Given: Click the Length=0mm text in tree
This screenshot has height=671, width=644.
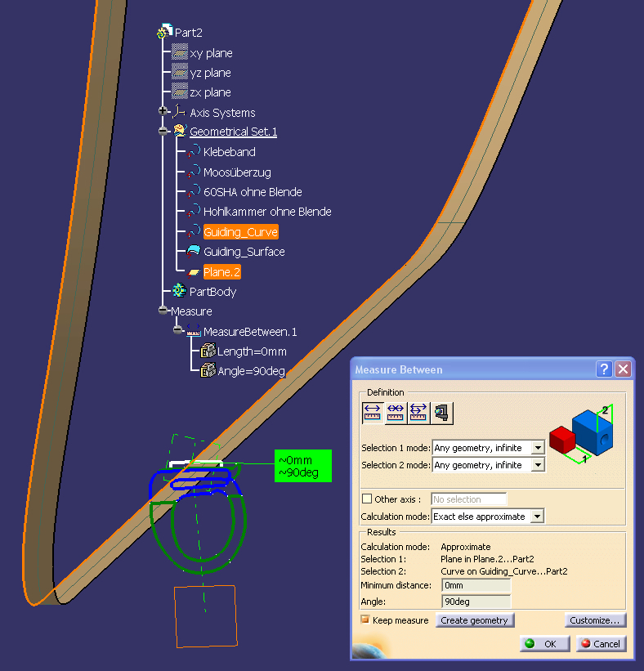Looking at the screenshot, I should click(x=252, y=351).
